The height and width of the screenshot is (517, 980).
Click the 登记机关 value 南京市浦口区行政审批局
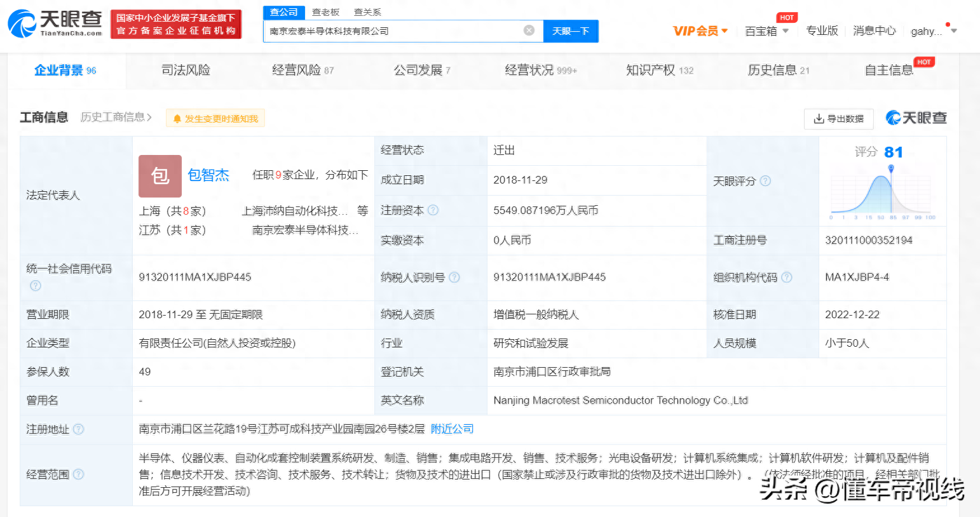point(552,372)
